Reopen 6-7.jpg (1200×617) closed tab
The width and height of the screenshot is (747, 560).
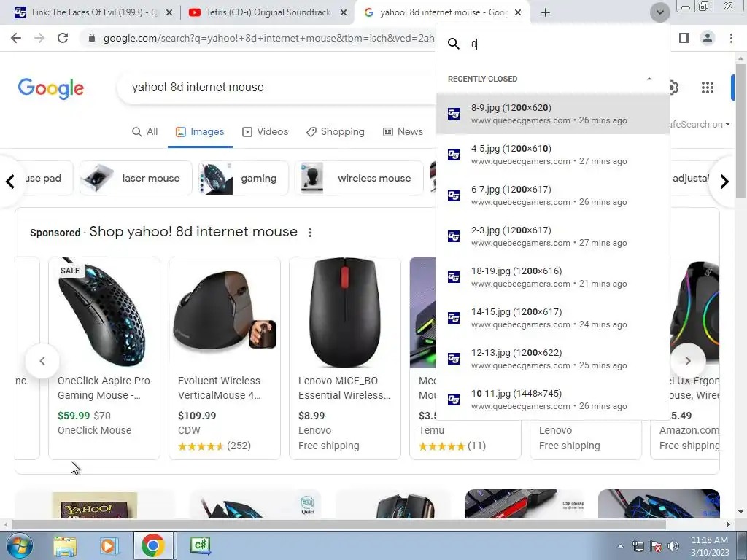[x=553, y=195]
